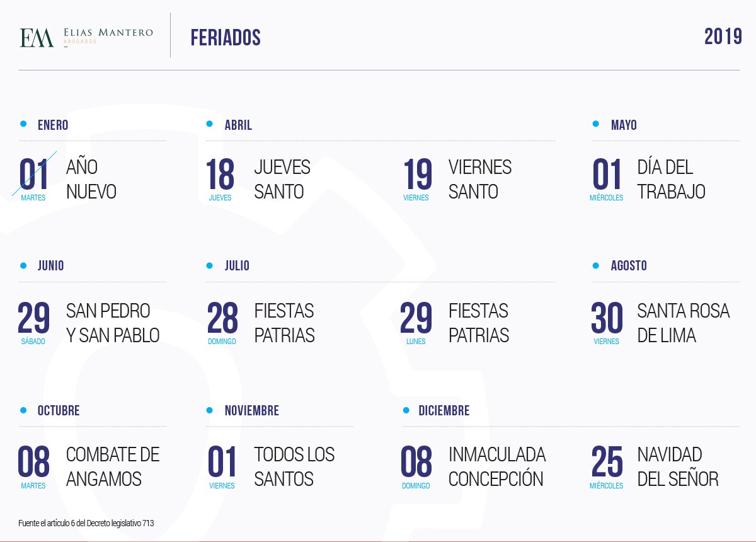The height and width of the screenshot is (542, 756).
Task: Click the blue dot beside ENERO
Action: (x=23, y=124)
